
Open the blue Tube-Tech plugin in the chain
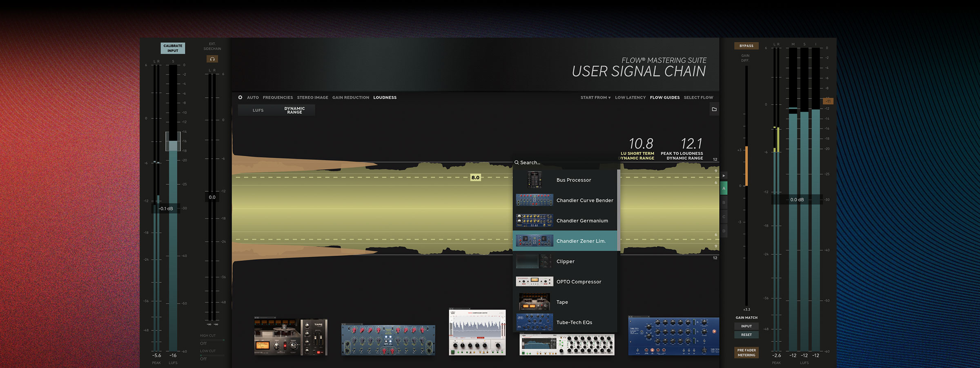(674, 336)
